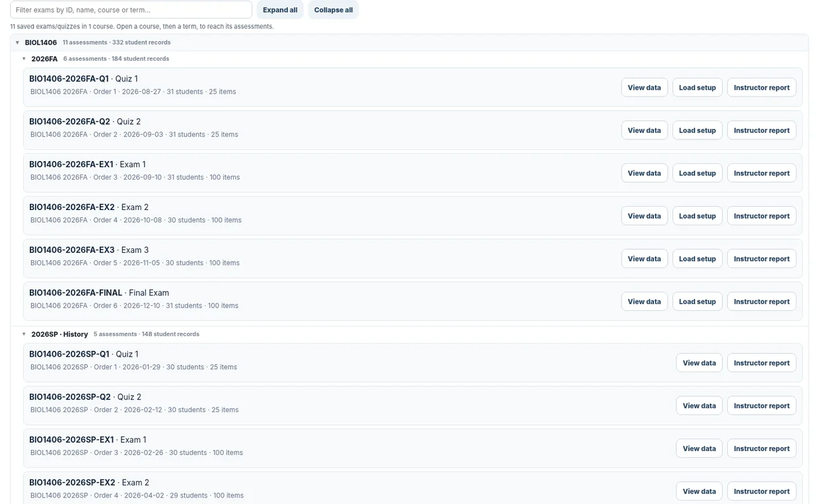Click the exam filter search field
This screenshot has height=504, width=819.
click(131, 10)
